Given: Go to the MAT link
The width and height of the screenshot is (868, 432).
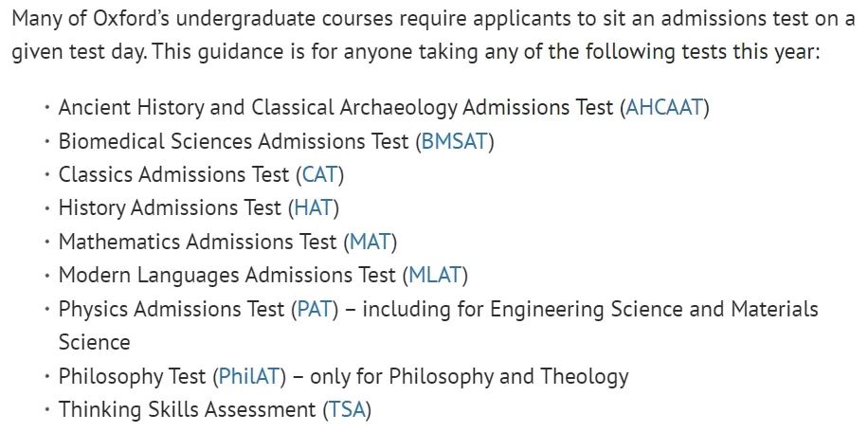Looking at the screenshot, I should point(370,242).
